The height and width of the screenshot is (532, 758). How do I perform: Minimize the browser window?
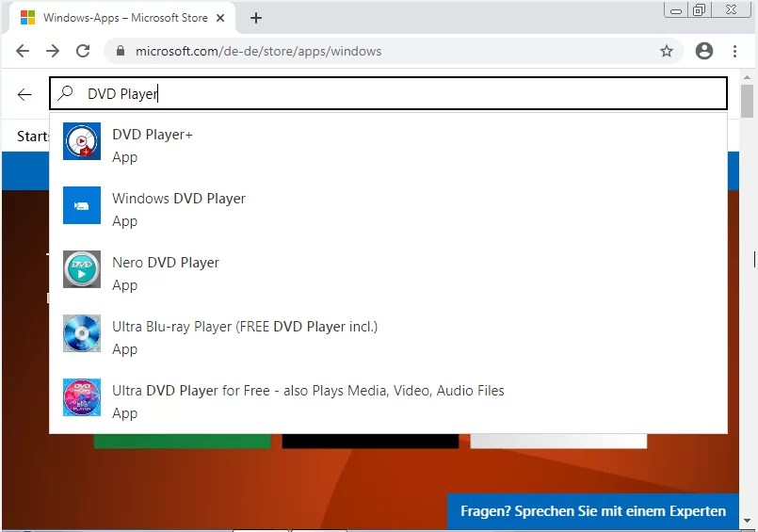click(x=676, y=10)
